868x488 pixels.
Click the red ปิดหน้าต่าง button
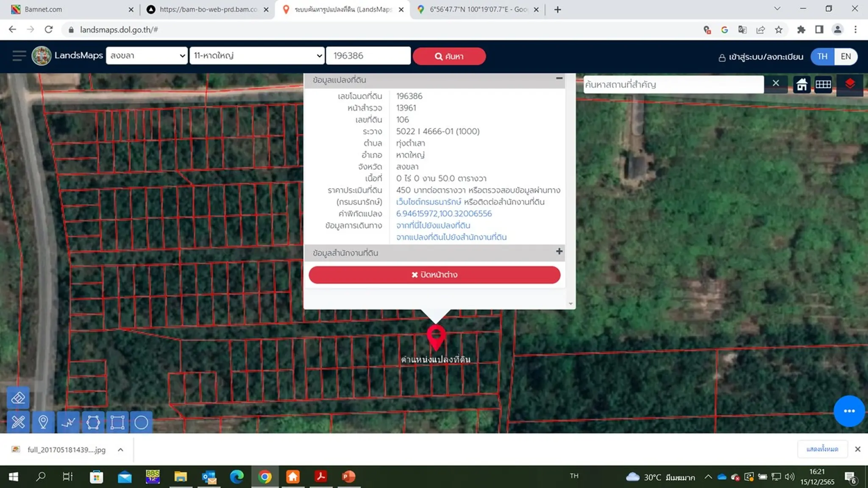[434, 274]
